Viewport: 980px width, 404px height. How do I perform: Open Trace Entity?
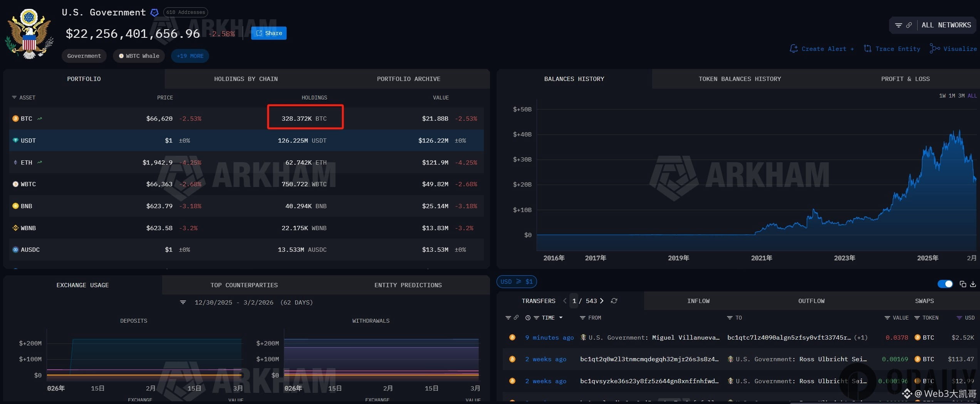click(892, 49)
